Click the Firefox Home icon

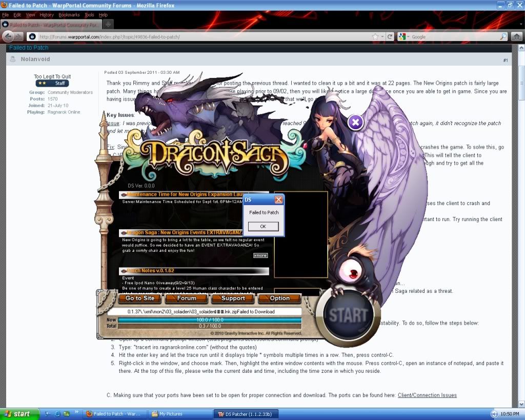pos(517,36)
